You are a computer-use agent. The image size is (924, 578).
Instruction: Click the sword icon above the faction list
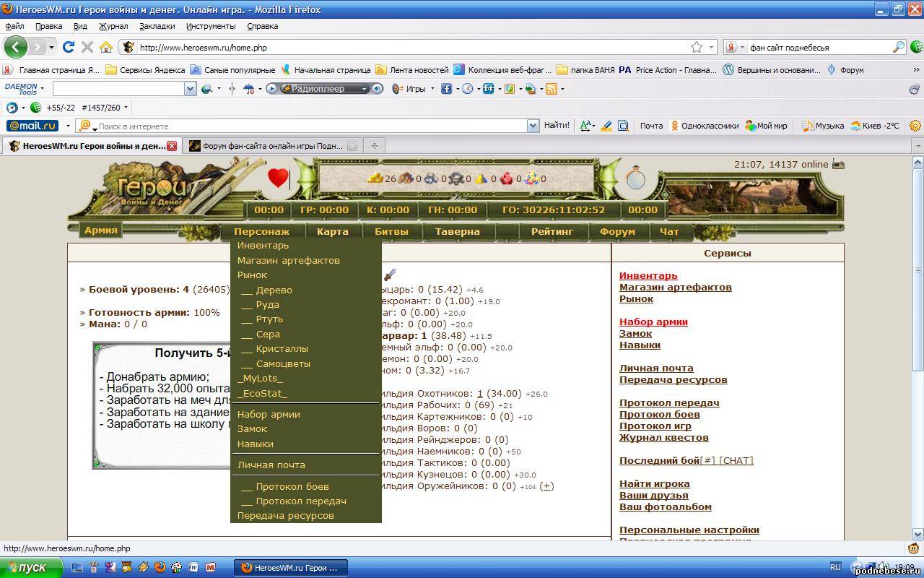coord(390,275)
